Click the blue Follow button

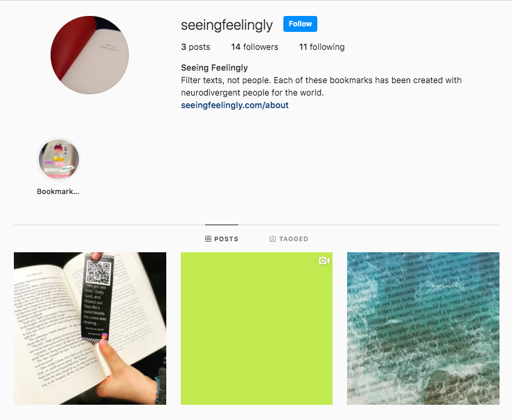[x=300, y=24]
